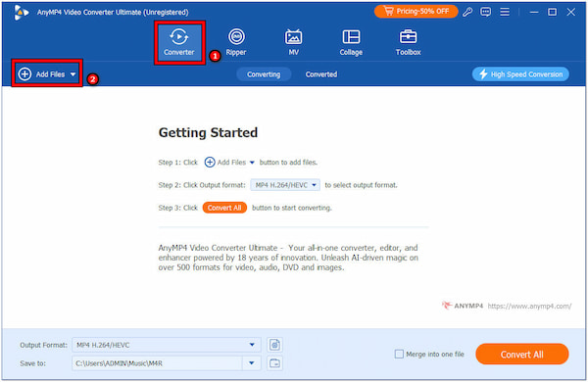Switch to the Converted tab

coord(321,74)
